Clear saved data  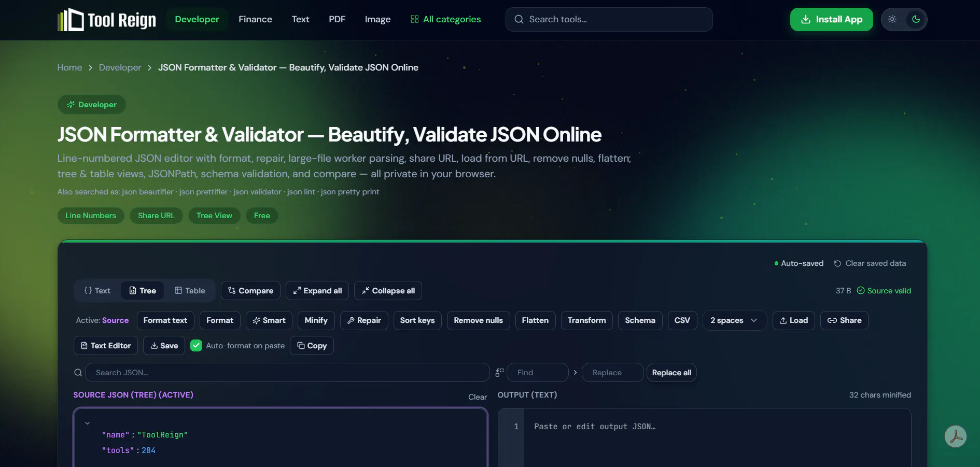870,263
